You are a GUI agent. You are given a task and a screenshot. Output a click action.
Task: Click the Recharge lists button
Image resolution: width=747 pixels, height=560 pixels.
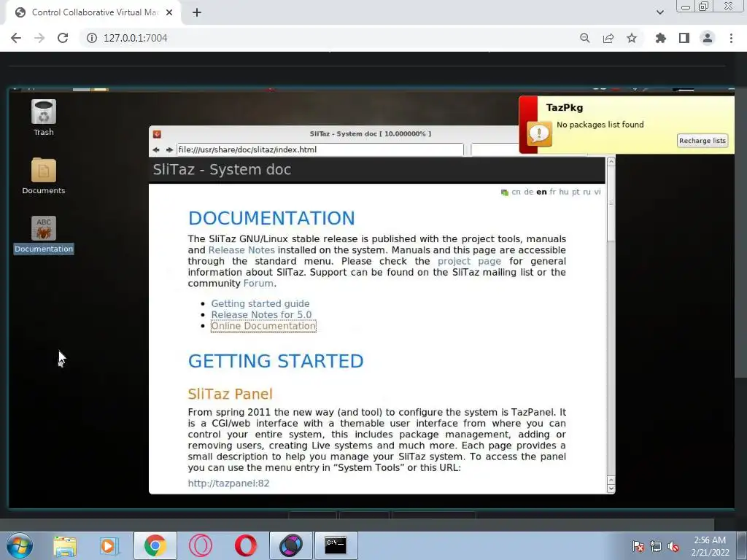[x=703, y=141]
